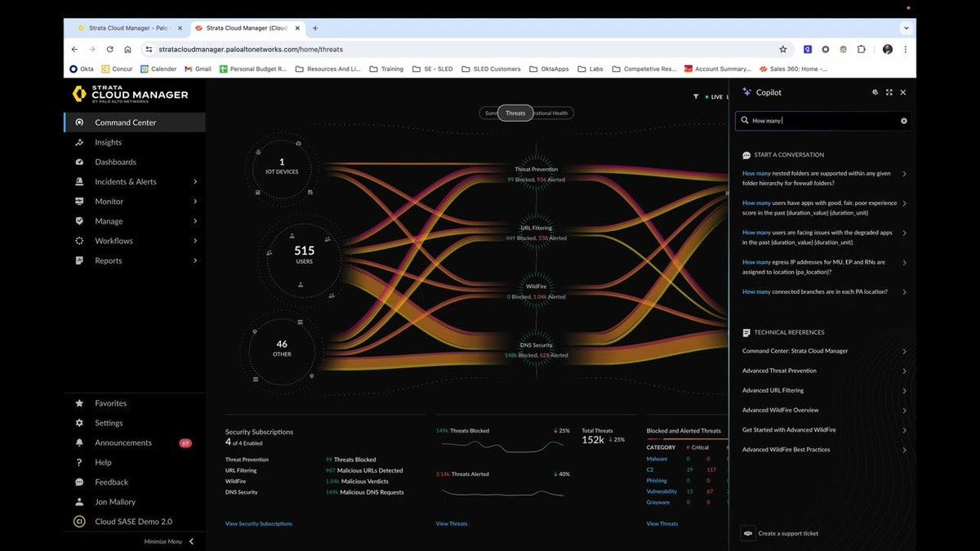This screenshot has height=551, width=980.
Task: Collapse sidebar with Minimize Menu
Action: pyautogui.click(x=169, y=541)
